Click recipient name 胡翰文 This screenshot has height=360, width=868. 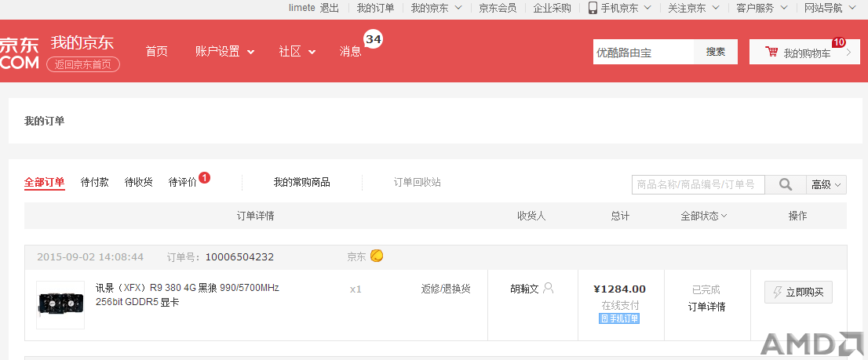coord(524,289)
